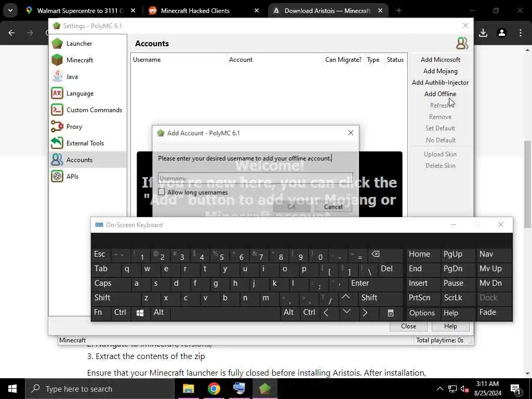The image size is (532, 399).
Task: Click the Help button in Settings window
Action: pos(450,326)
